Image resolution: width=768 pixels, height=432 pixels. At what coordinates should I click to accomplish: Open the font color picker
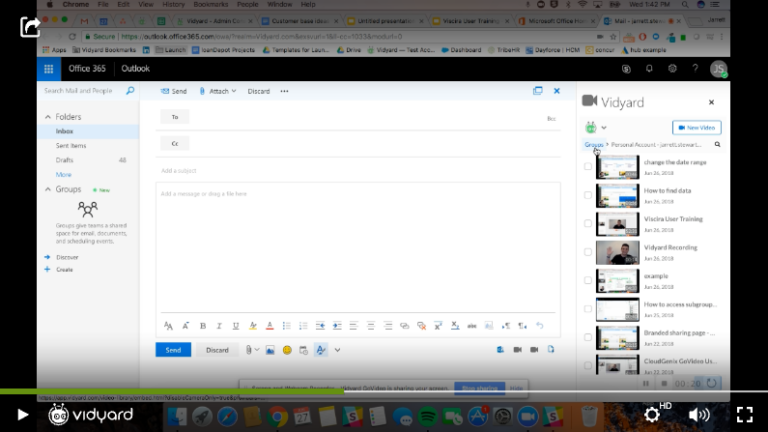point(269,326)
